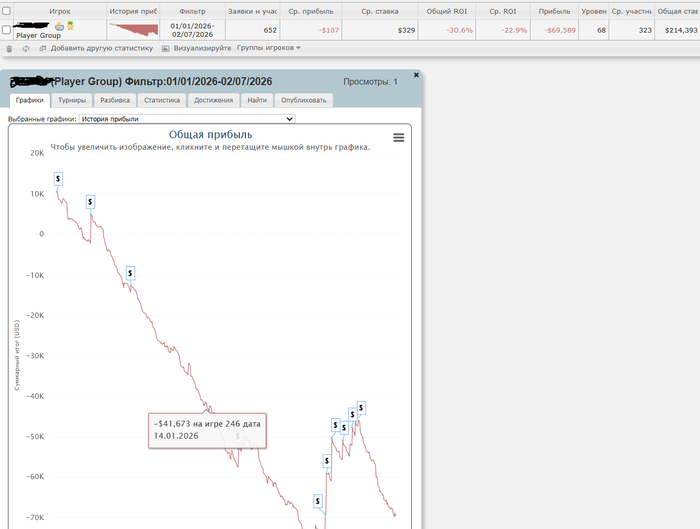This screenshot has width=700, height=529.
Task: Click the refresh arrows icon in the toolbar
Action: coord(26,48)
